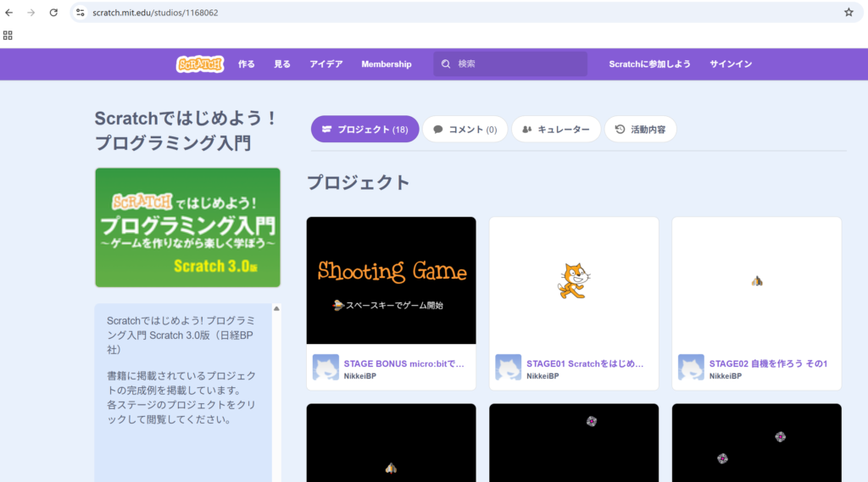Click the site info icon in address bar

pyautogui.click(x=81, y=13)
